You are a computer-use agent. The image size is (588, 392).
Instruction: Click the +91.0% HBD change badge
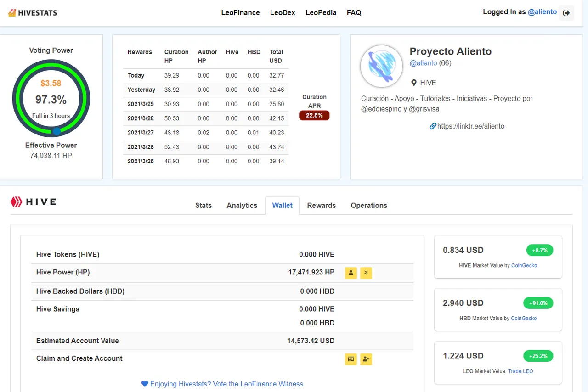point(538,303)
